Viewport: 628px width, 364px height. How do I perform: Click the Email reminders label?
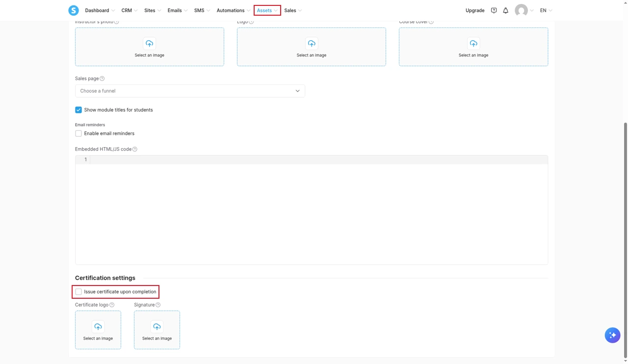pyautogui.click(x=90, y=125)
